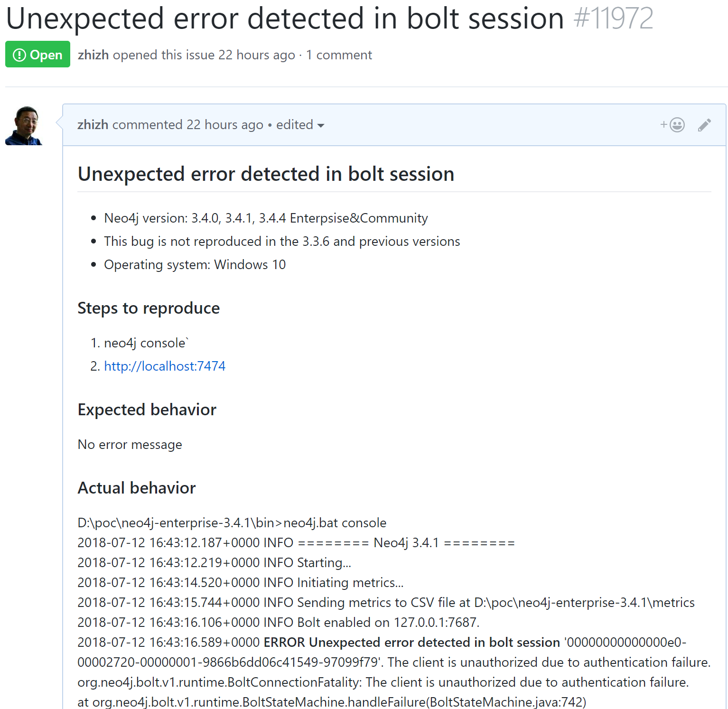Click the green Open status badge

(x=37, y=55)
